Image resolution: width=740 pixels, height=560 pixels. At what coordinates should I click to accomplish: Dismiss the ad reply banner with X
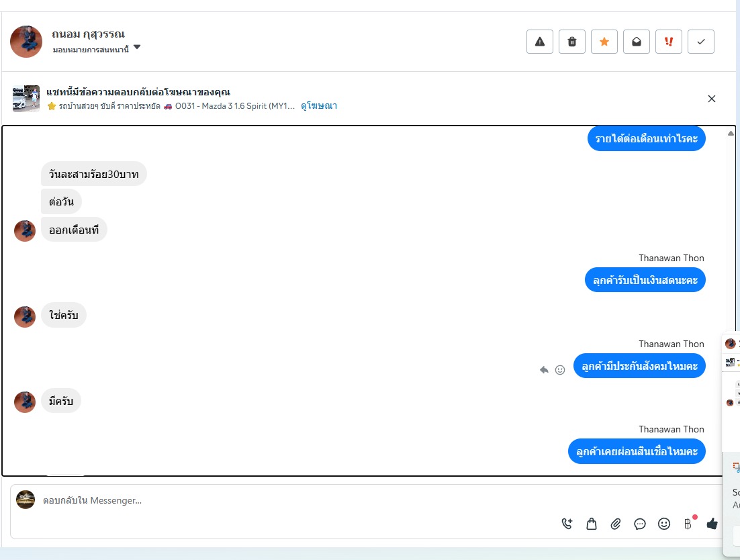[712, 99]
